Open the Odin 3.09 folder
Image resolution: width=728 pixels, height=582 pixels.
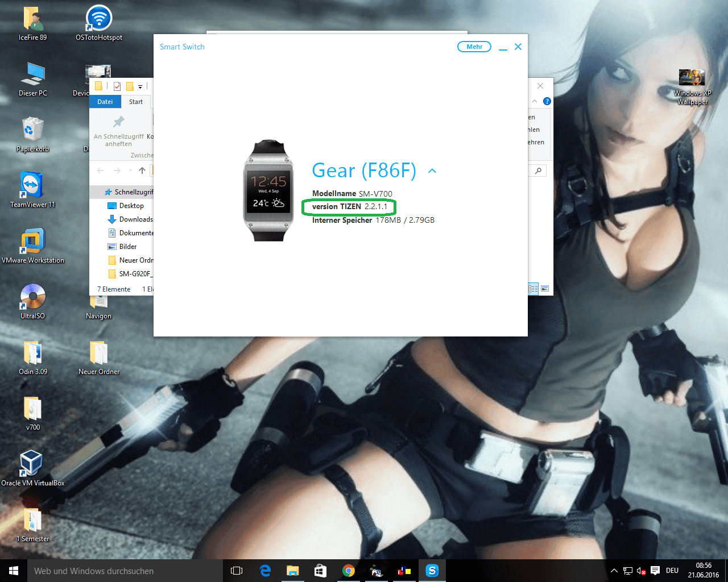(x=33, y=357)
